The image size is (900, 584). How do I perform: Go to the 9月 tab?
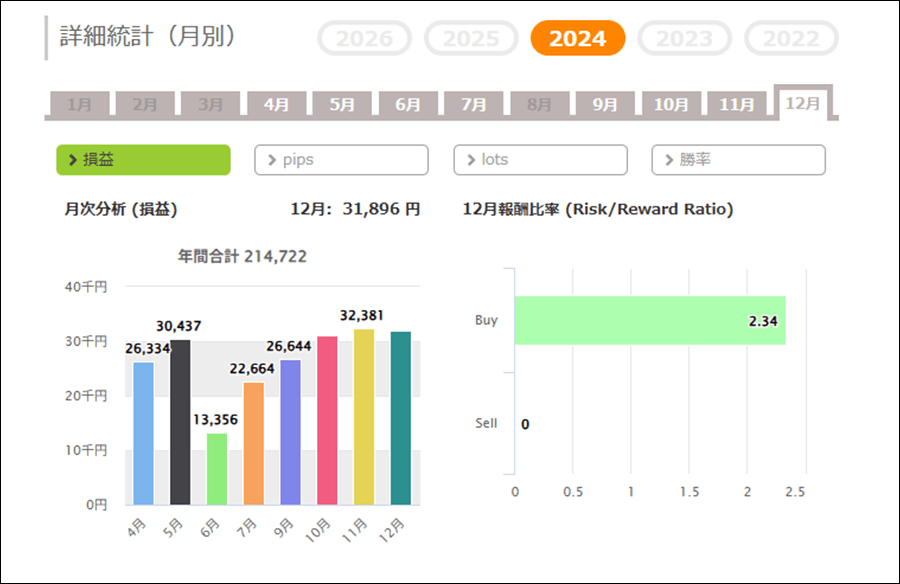[x=605, y=104]
